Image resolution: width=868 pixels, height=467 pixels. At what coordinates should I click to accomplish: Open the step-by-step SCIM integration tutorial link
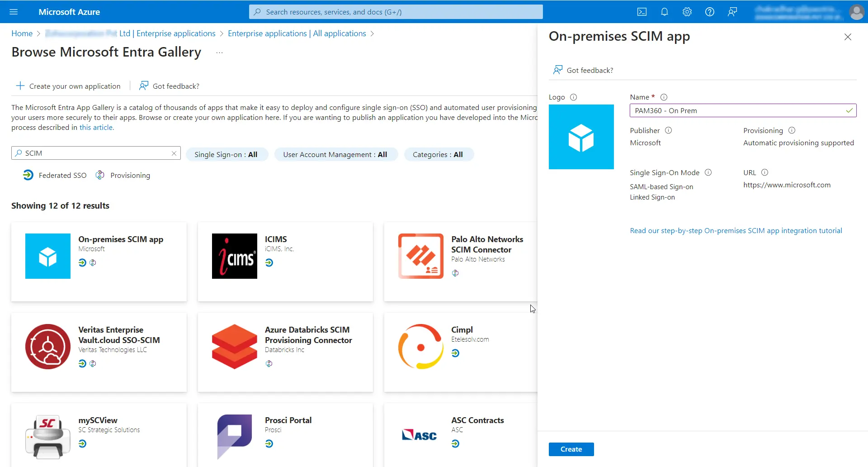[x=736, y=230]
